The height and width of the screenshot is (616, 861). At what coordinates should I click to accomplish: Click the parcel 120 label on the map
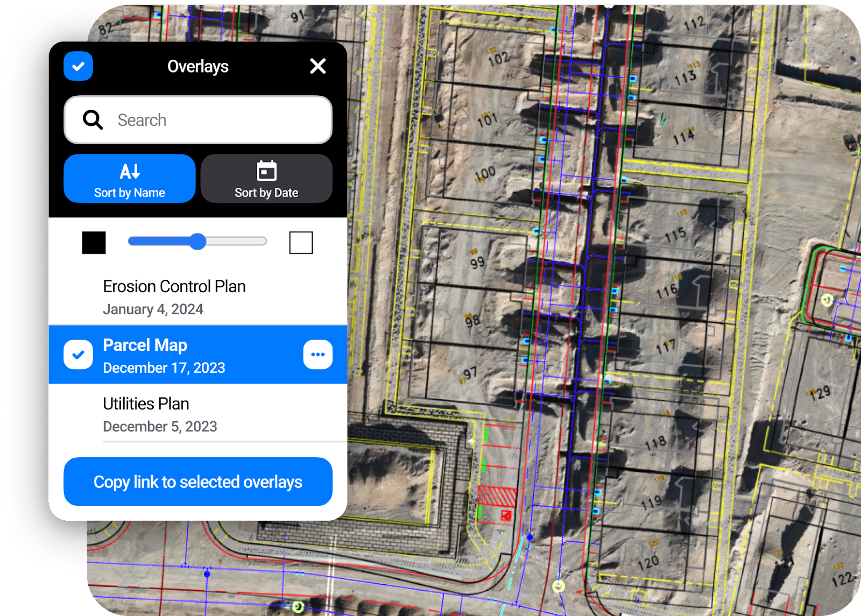click(x=648, y=563)
